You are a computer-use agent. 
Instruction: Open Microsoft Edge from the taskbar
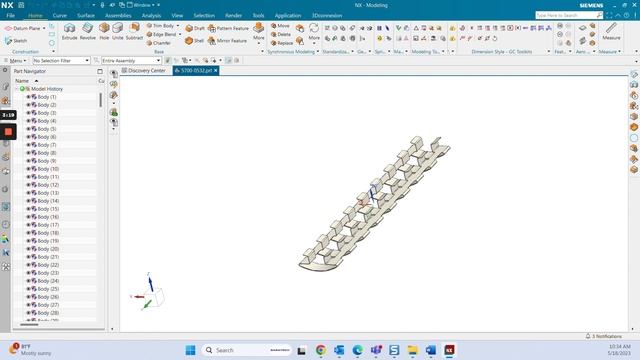[x=358, y=350]
